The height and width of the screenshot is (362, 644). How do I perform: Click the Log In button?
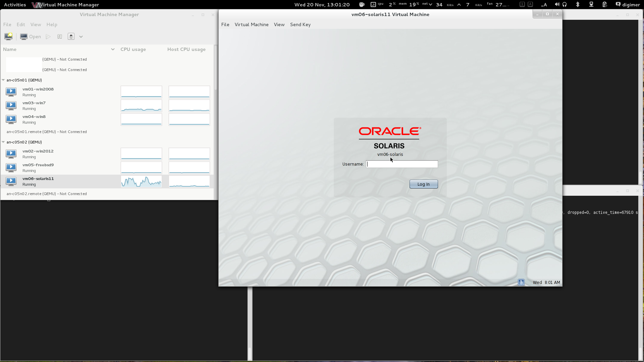click(x=424, y=184)
